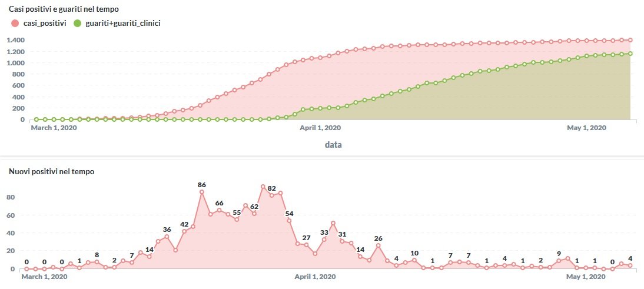Click the data point labeled 36

[x=167, y=237]
